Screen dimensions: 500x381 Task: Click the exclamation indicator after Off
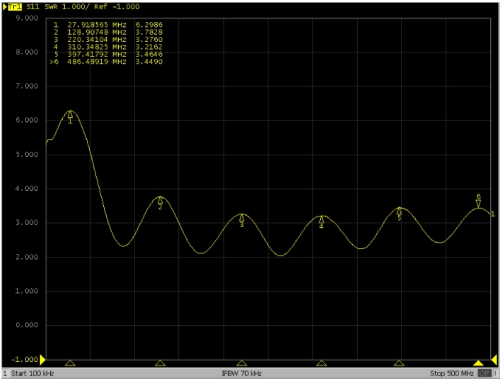point(495,373)
